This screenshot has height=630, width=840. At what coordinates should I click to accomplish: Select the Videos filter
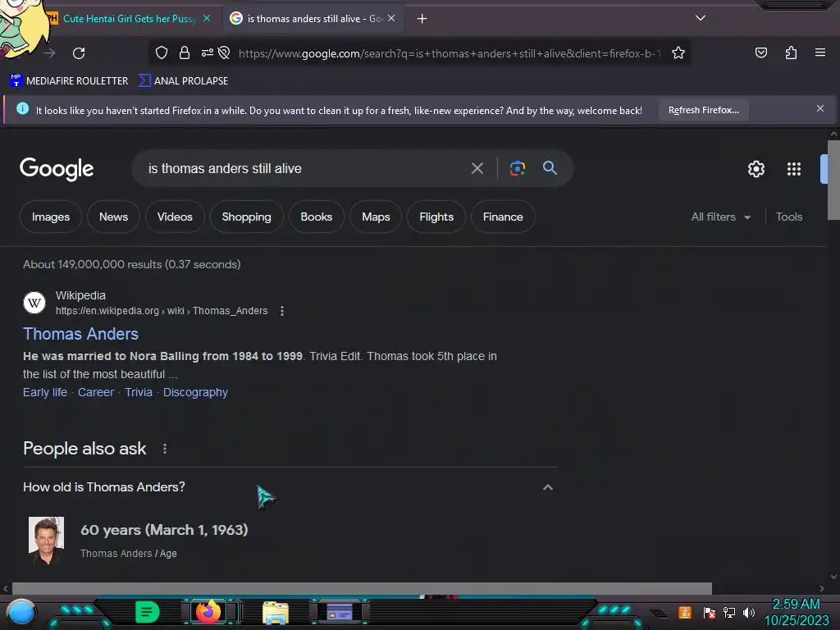175,217
